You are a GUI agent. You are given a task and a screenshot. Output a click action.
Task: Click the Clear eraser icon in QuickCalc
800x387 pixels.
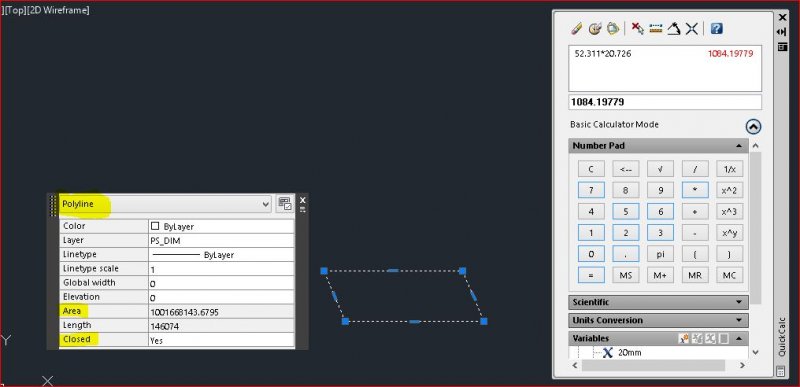pyautogui.click(x=577, y=29)
